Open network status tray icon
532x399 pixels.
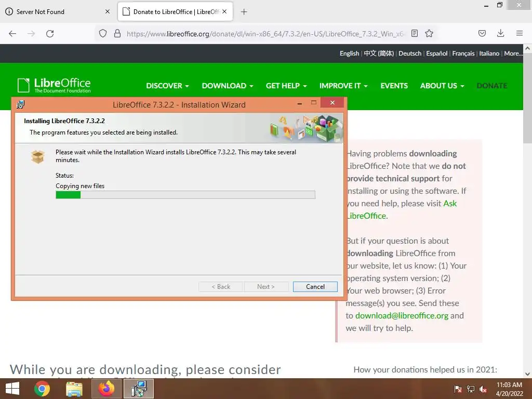click(x=471, y=389)
